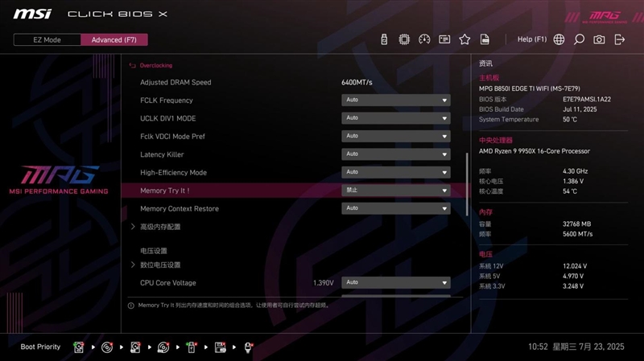Click the Memory Try It ! label
This screenshot has height=361, width=644.
(165, 191)
